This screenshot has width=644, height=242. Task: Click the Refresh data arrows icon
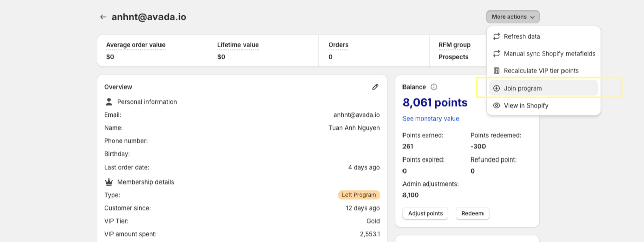click(497, 36)
